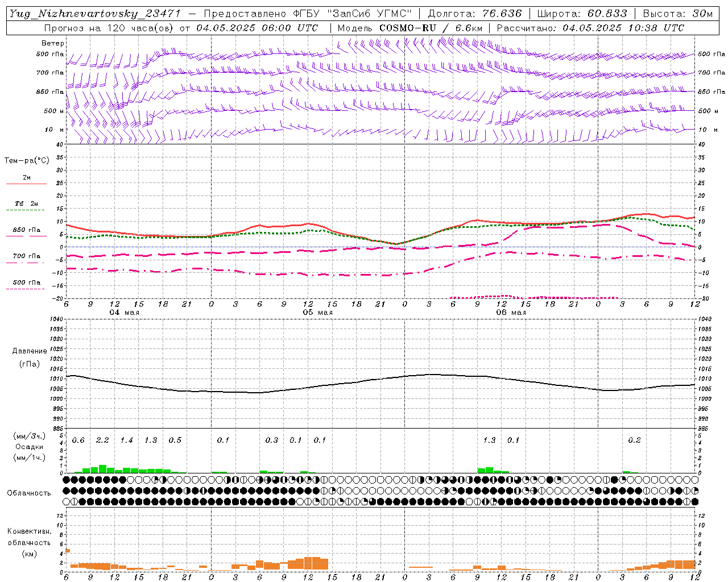Viewport: 728px width, 582px height.
Task: Click the Td 2м dew point legend label
Action: coord(27,203)
